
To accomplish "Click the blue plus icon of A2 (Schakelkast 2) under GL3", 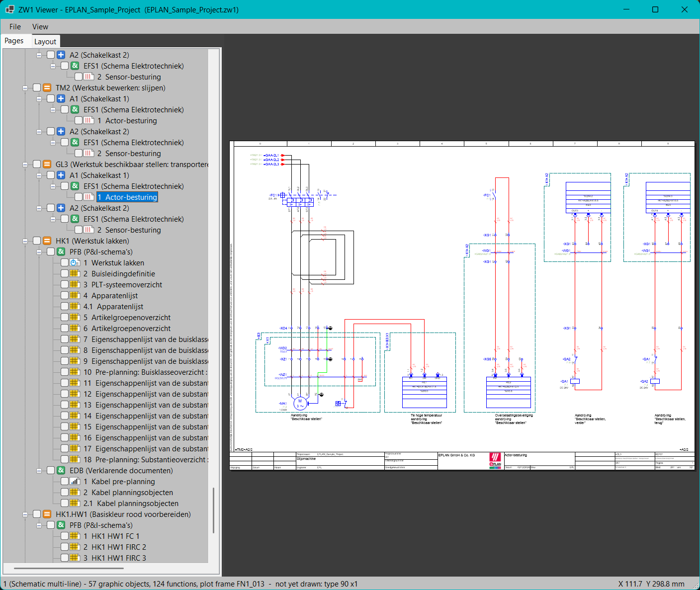I will [x=61, y=208].
